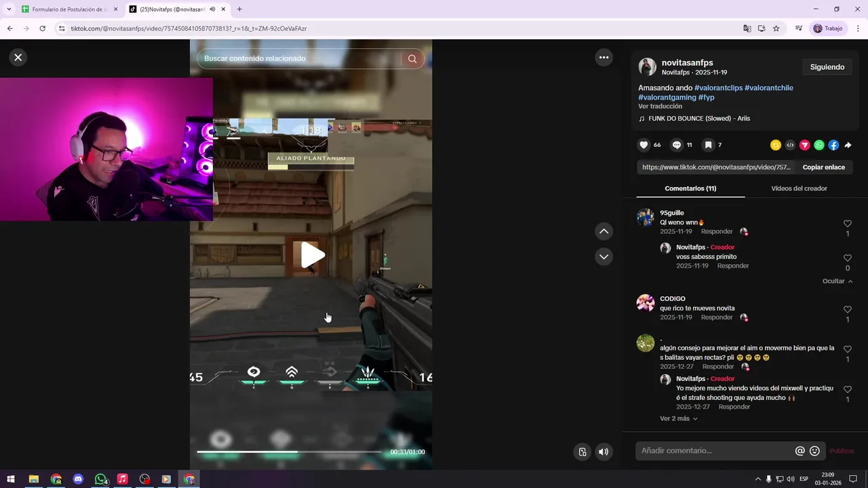Open #valorantchile hashtag
Image resolution: width=868 pixels, height=488 pixels.
click(x=768, y=88)
